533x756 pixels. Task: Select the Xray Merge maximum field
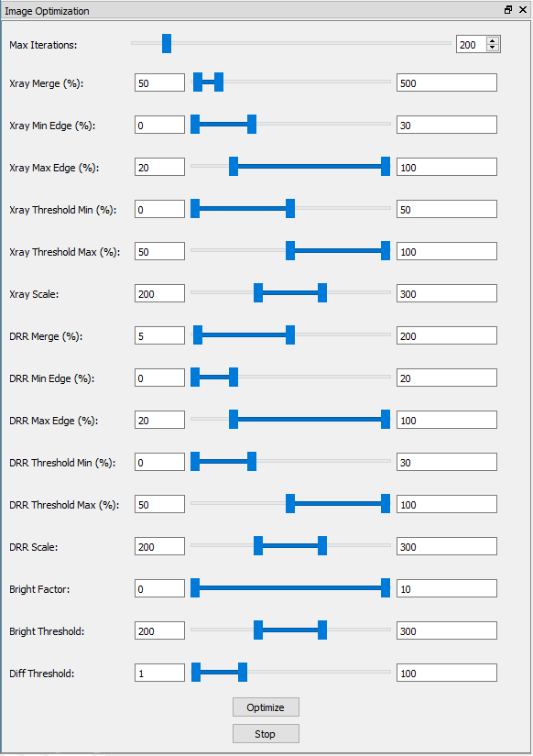pyautogui.click(x=447, y=82)
